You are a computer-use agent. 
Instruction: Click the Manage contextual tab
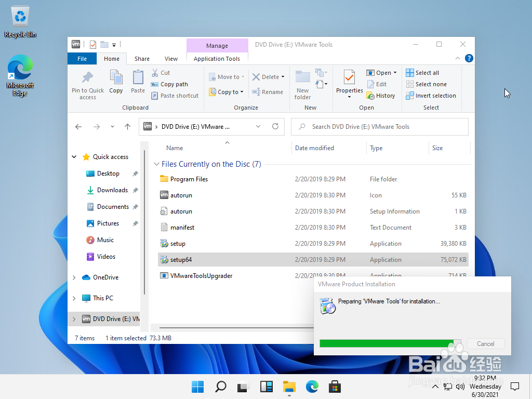(x=217, y=46)
